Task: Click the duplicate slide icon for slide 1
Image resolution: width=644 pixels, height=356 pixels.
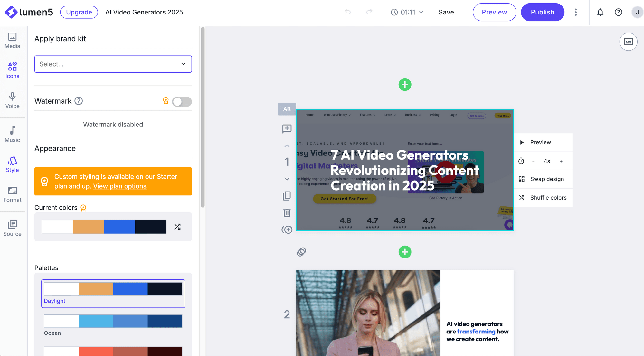Action: tap(287, 195)
